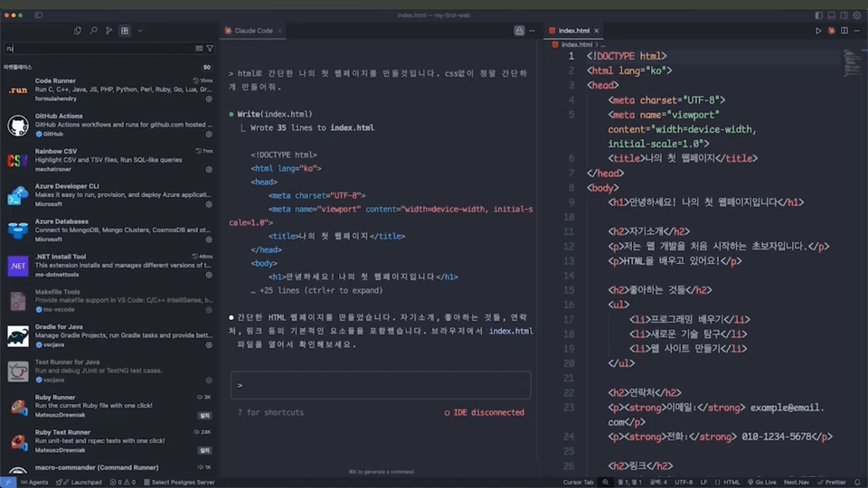The image size is (868, 488).
Task: Change line ending via LF status item
Action: pyautogui.click(x=703, y=483)
